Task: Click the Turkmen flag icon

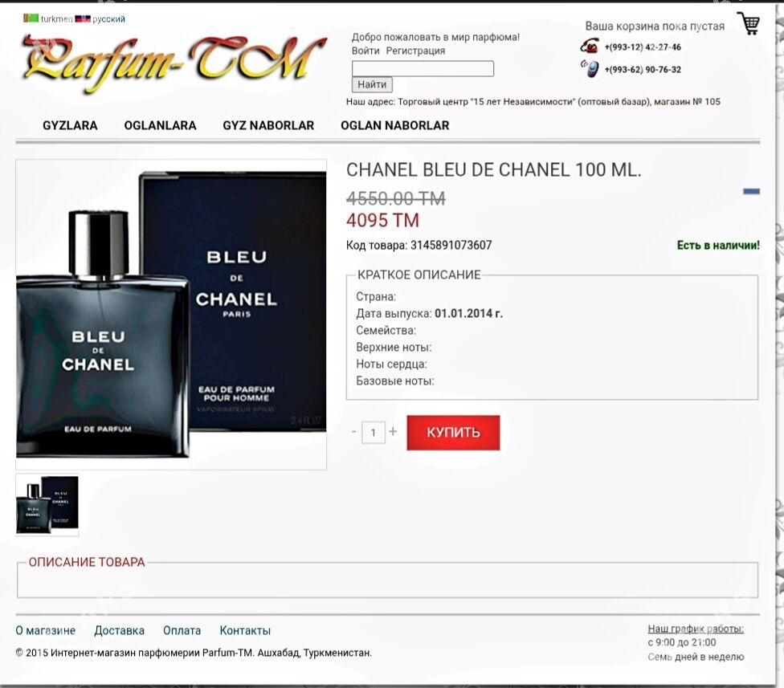Action: pos(31,18)
